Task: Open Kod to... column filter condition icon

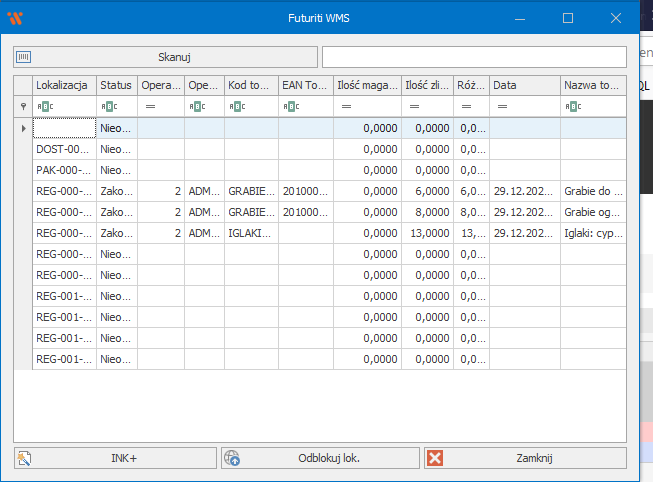Action: [237, 107]
